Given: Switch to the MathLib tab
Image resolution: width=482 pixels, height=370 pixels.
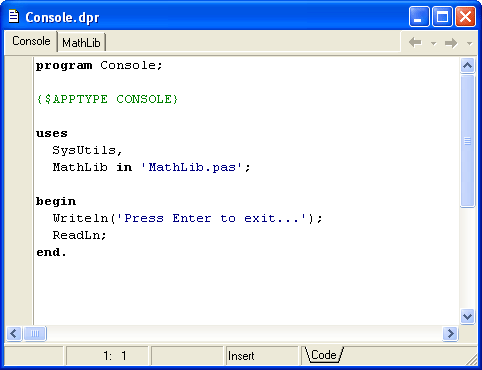Looking at the screenshot, I should [x=82, y=42].
